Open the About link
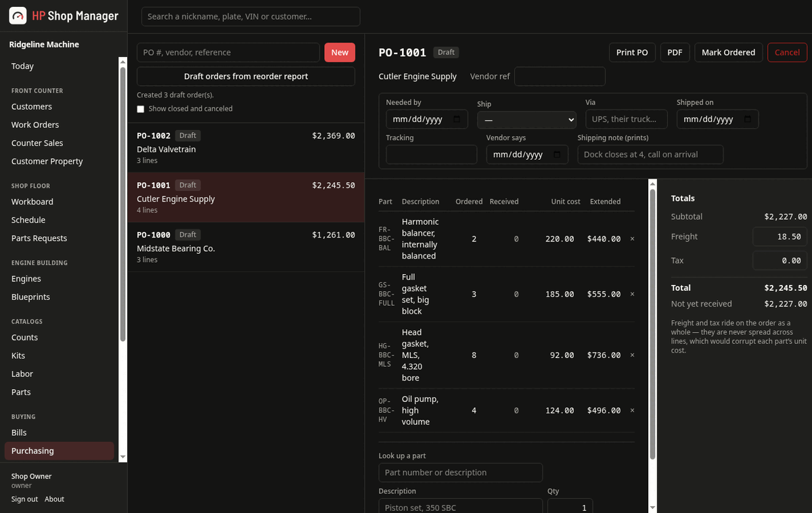 coord(54,499)
